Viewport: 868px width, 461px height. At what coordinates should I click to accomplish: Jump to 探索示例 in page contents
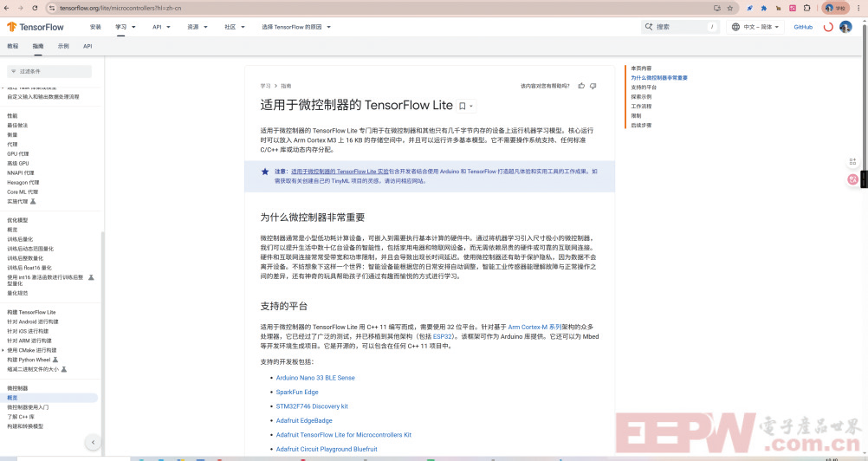tap(641, 96)
